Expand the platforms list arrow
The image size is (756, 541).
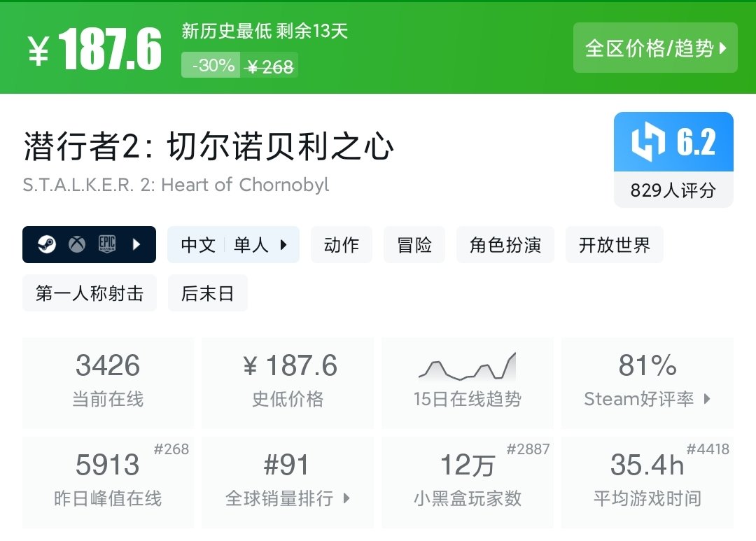click(137, 244)
